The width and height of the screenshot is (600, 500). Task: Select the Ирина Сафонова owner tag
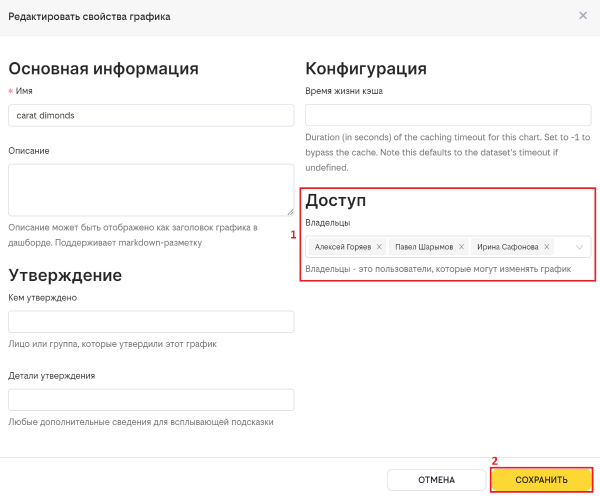512,247
